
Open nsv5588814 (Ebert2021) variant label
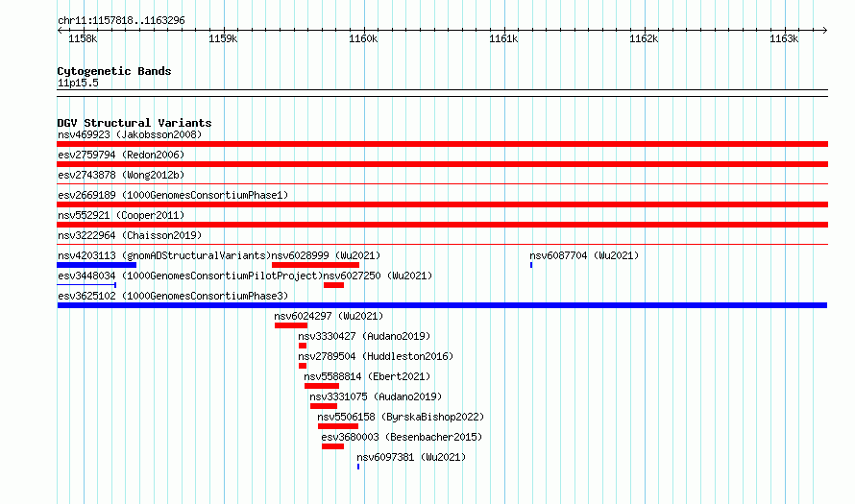coord(367,376)
